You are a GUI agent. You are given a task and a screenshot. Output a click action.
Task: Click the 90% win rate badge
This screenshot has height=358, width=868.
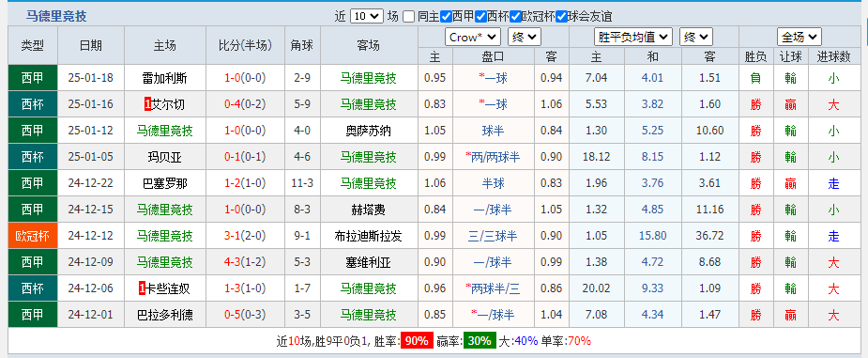pos(417,341)
